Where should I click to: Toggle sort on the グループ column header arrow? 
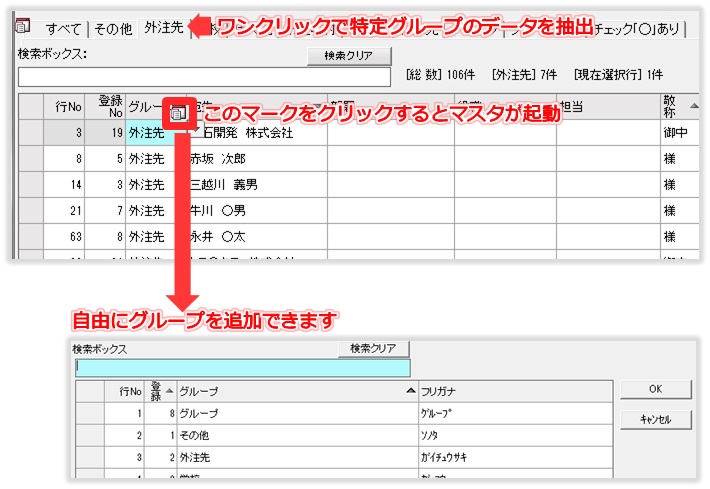pyautogui.click(x=410, y=391)
